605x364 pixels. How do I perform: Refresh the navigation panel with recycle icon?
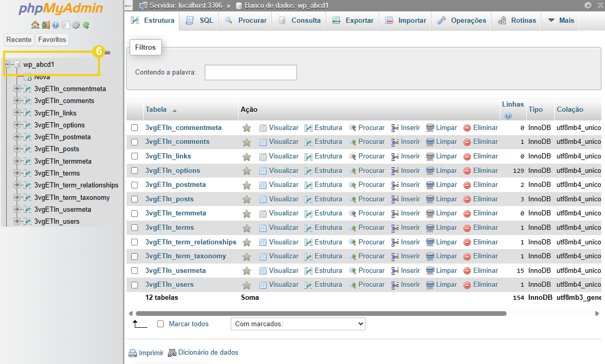pos(87,25)
